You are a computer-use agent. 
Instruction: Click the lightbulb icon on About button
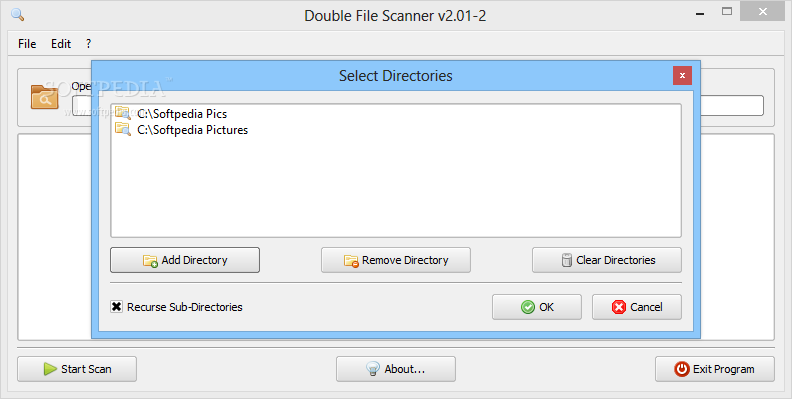click(x=373, y=369)
